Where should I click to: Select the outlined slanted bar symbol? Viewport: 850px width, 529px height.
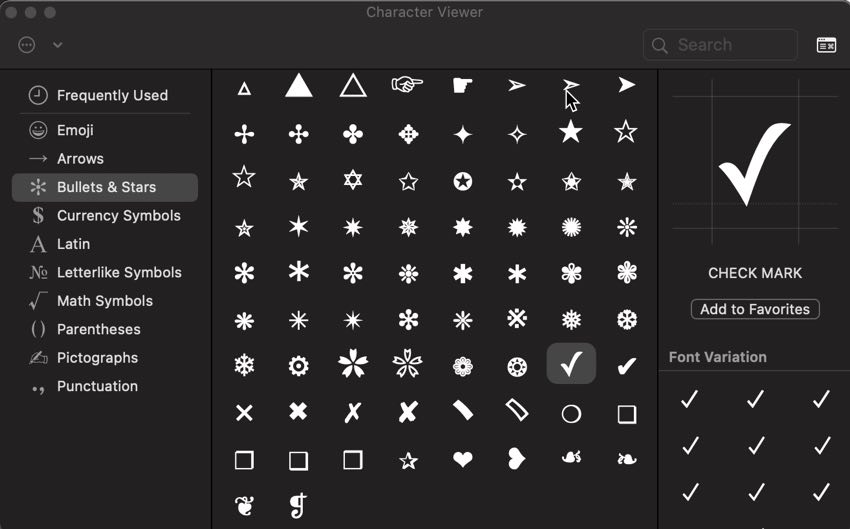pos(517,410)
